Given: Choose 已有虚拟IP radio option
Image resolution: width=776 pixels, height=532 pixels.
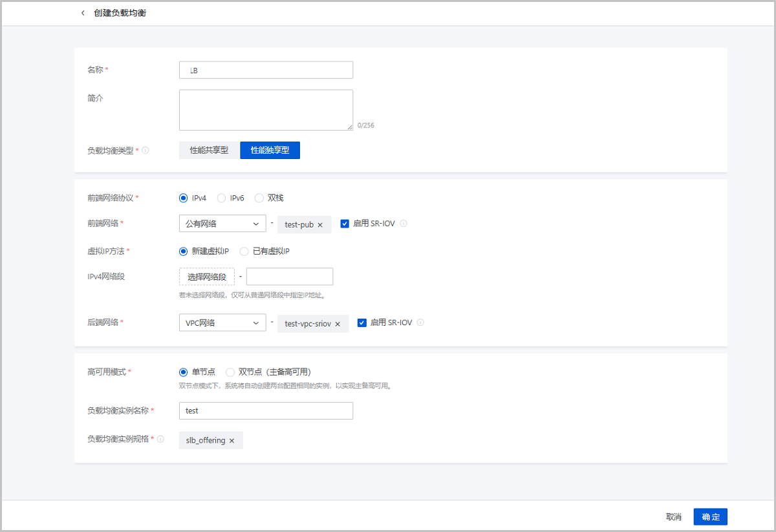Looking at the screenshot, I should tap(244, 251).
